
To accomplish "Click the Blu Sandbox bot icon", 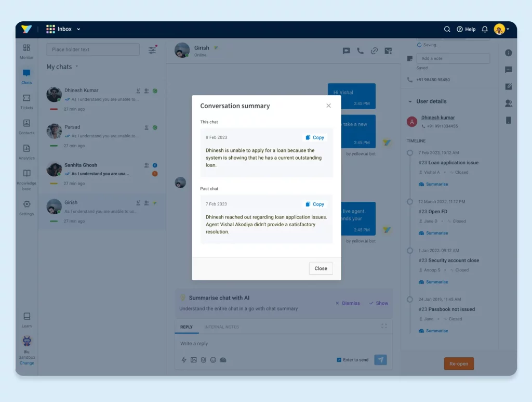I will coord(27,341).
